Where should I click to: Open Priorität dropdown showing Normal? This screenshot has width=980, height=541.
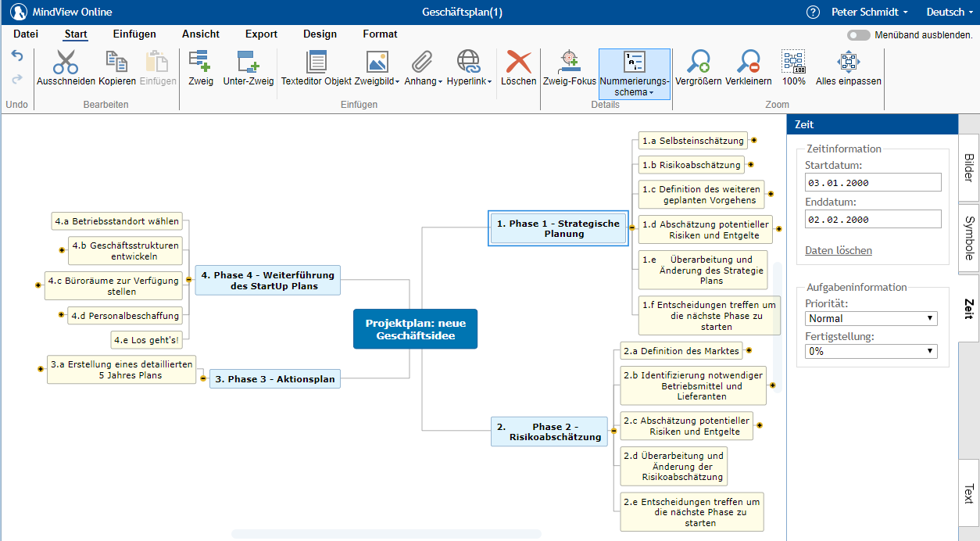click(x=871, y=318)
